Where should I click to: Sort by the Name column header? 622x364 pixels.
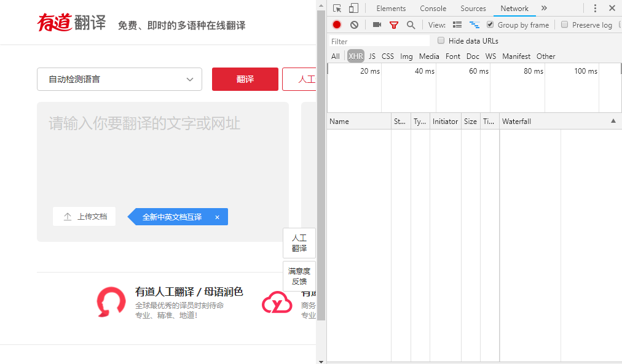(359, 121)
